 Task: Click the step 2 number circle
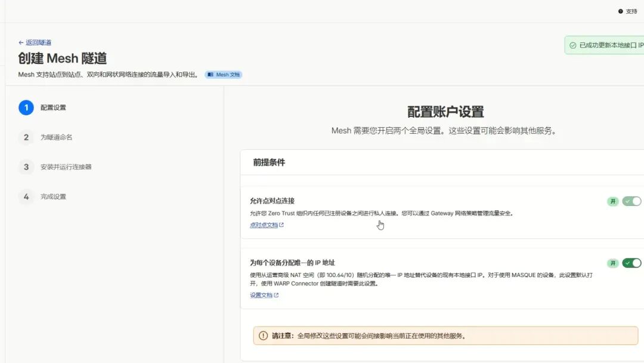[26, 137]
